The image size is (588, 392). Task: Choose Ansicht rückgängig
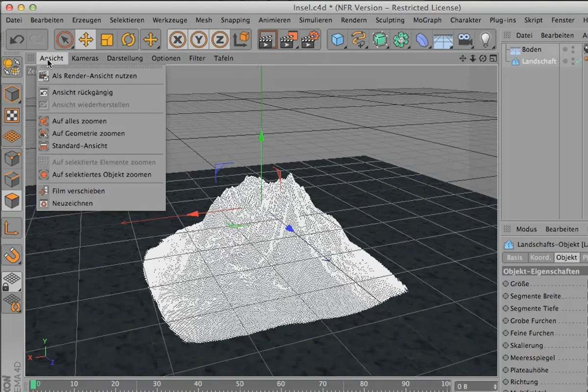tap(101, 92)
